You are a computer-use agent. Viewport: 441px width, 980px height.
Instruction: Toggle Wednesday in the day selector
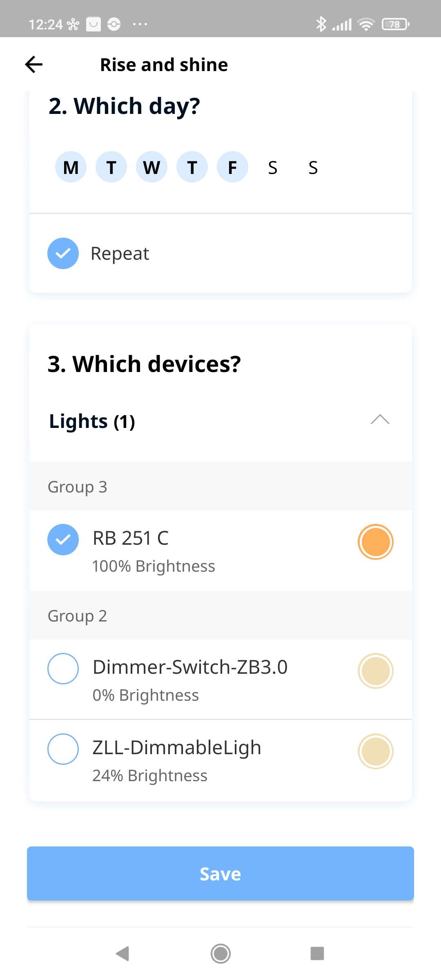[151, 167]
